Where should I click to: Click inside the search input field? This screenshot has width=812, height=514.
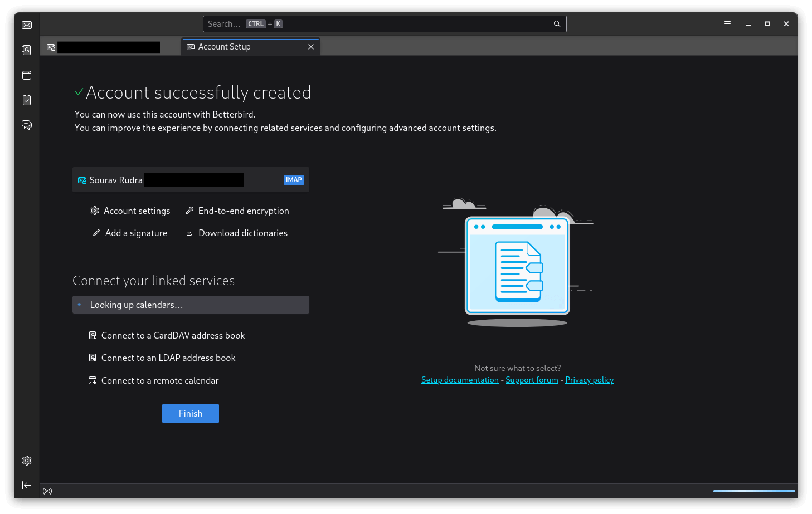tap(362, 23)
